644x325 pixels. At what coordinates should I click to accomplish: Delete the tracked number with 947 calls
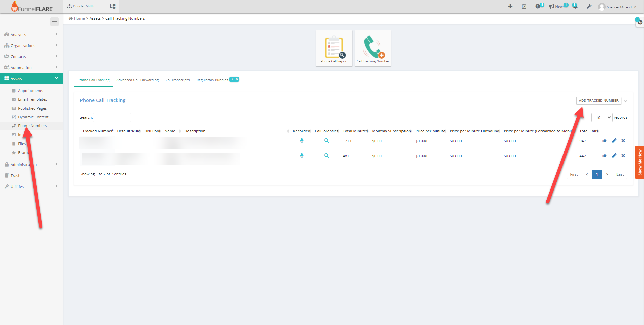[x=623, y=141]
